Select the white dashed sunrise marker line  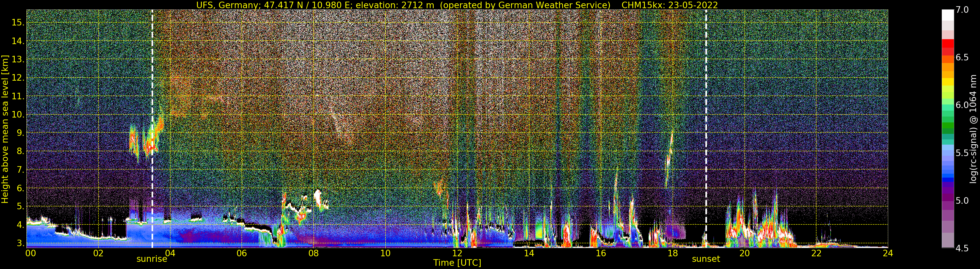[152, 129]
